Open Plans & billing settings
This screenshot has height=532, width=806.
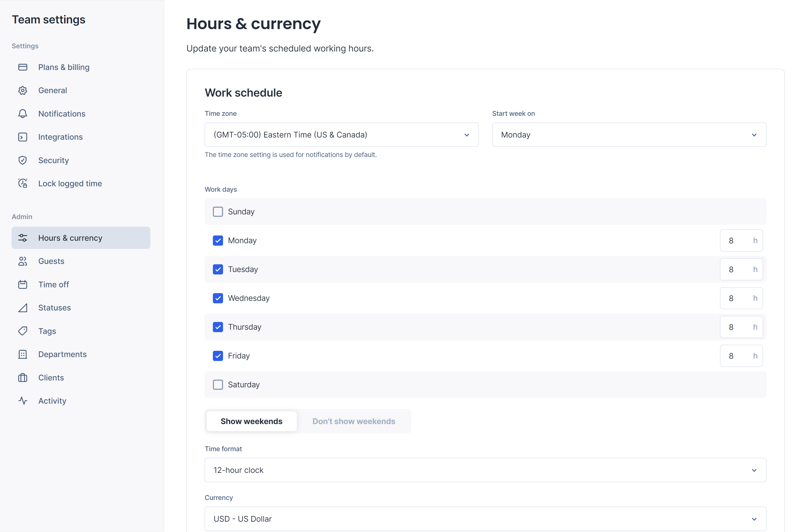81,67
